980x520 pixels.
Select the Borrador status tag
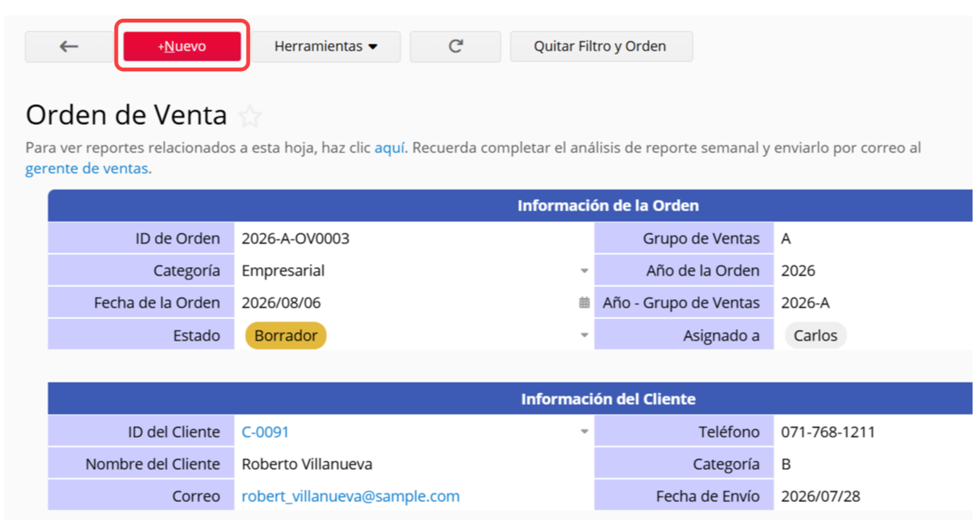[286, 335]
